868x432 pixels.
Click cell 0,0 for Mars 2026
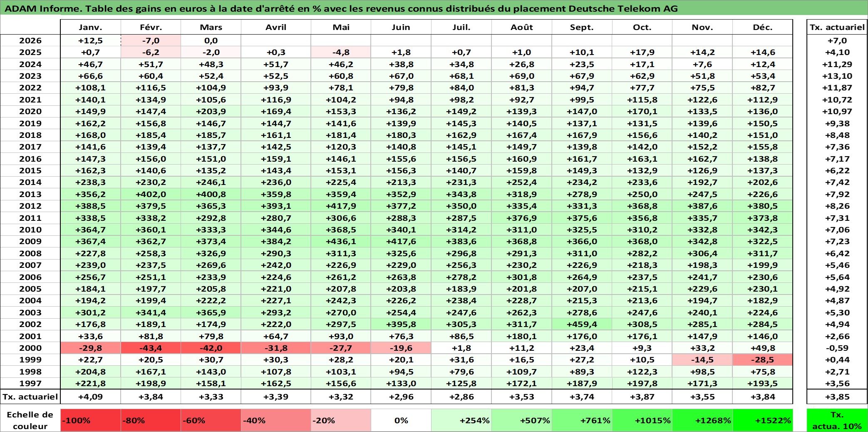click(211, 40)
